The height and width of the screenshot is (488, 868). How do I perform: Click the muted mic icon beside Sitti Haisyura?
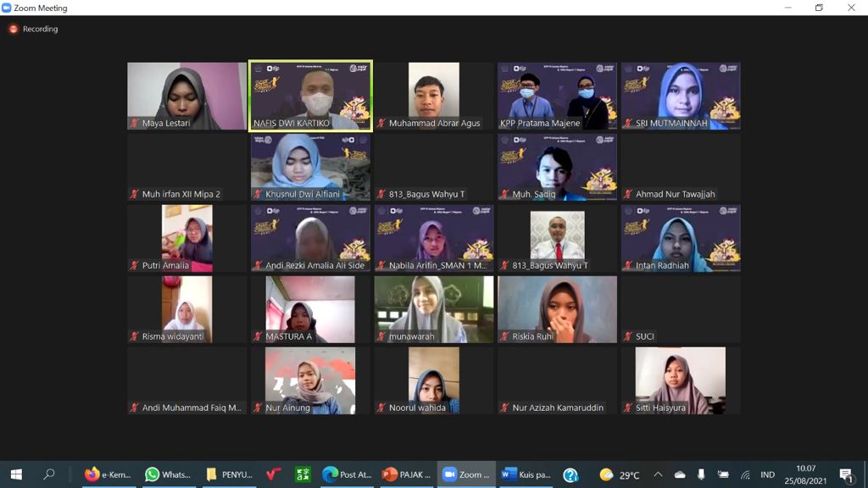click(628, 408)
